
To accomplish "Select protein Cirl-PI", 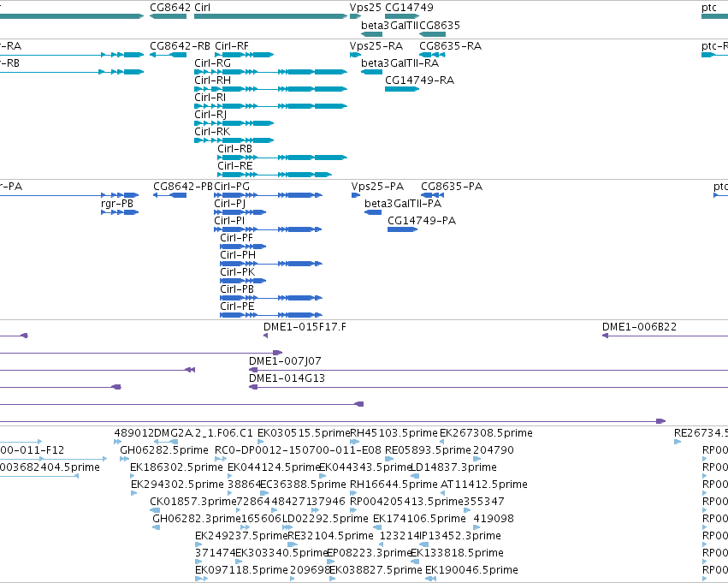I will click(x=268, y=229).
